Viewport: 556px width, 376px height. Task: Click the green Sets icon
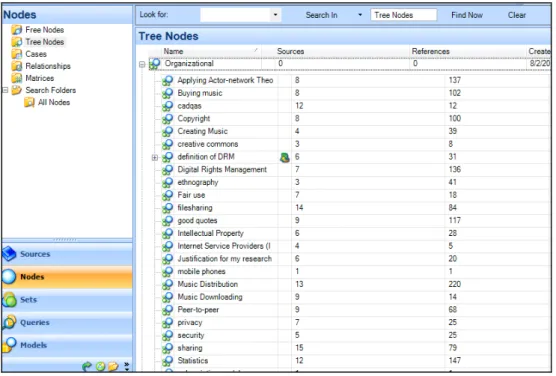pos(9,300)
